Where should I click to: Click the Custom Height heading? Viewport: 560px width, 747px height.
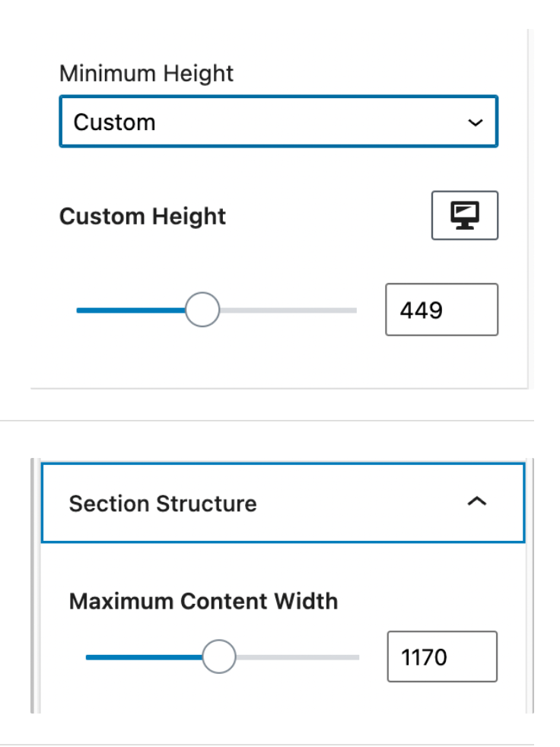coord(142,216)
